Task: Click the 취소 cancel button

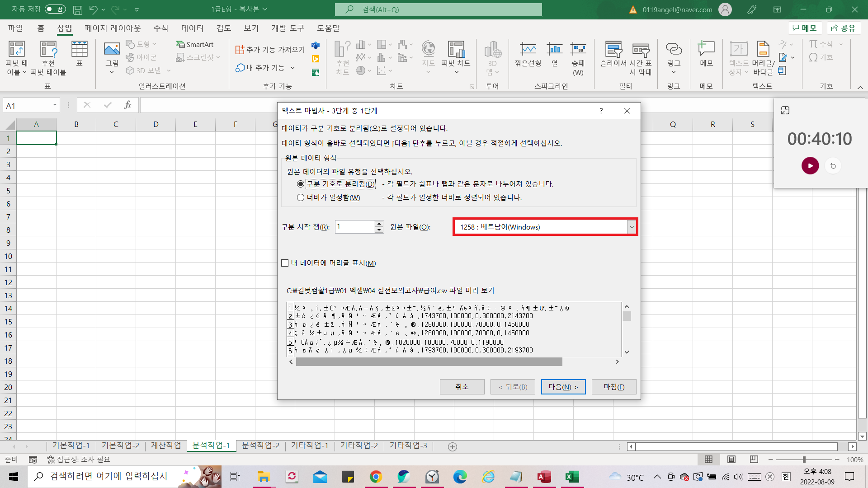Action: coord(462,387)
